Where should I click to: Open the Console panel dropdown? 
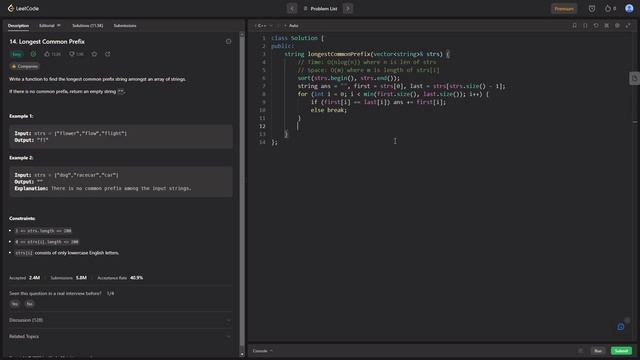tap(262, 351)
